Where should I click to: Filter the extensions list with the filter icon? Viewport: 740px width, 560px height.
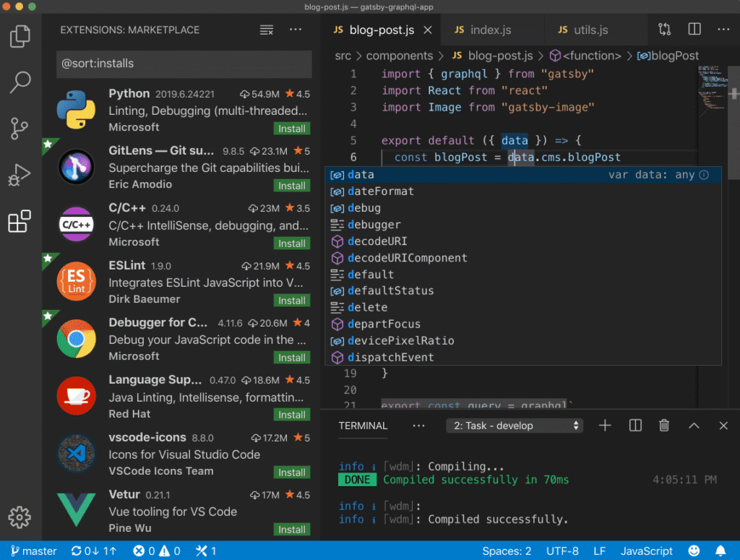(266, 30)
